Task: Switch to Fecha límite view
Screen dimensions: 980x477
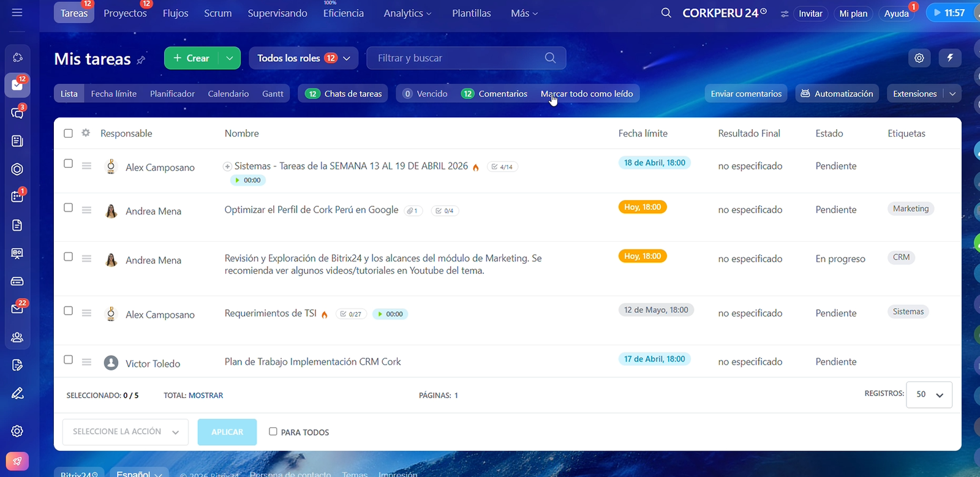Action: tap(114, 94)
